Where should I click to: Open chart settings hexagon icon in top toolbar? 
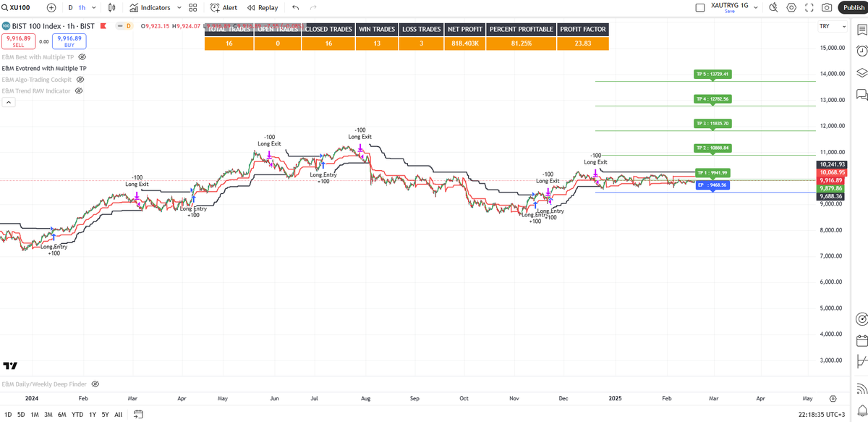[791, 8]
